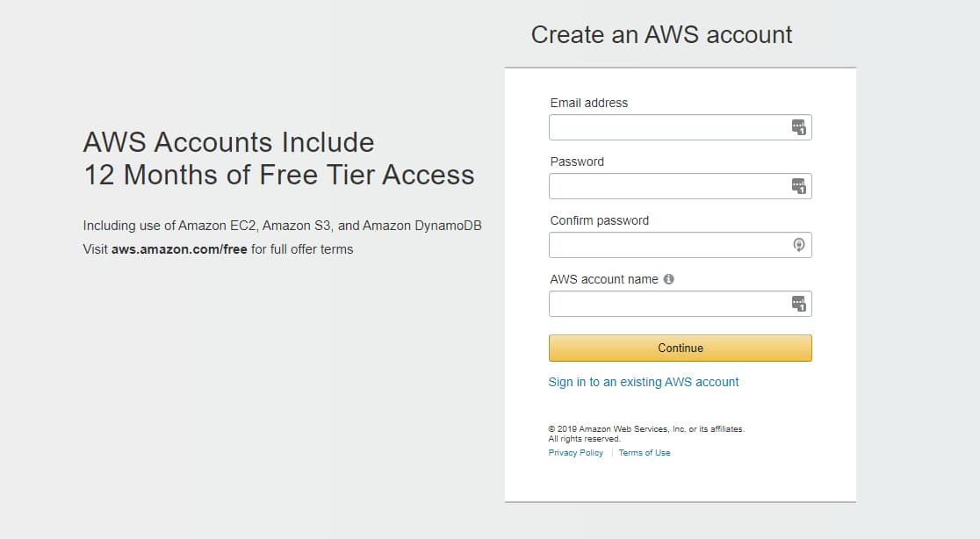Image resolution: width=980 pixels, height=539 pixels.
Task: Click the Amazon Web Services copyright text
Action: coord(645,428)
